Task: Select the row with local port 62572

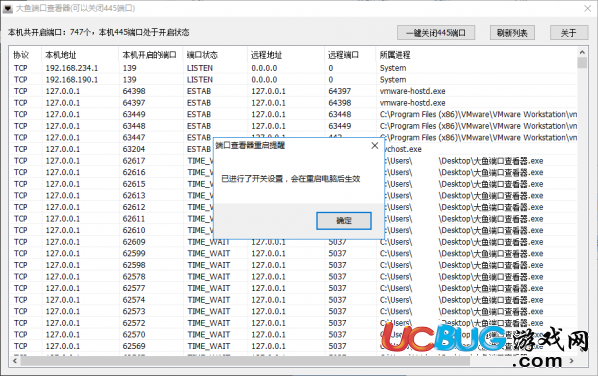Action: pos(293,323)
